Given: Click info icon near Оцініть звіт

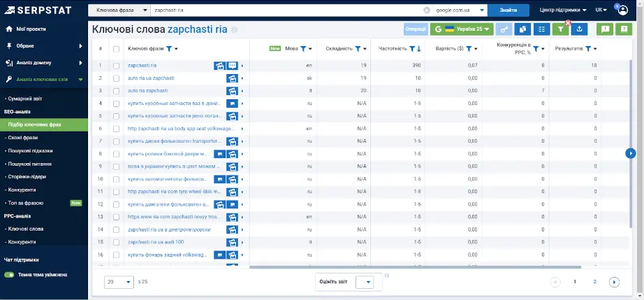Looking at the screenshot, I should [x=387, y=276].
